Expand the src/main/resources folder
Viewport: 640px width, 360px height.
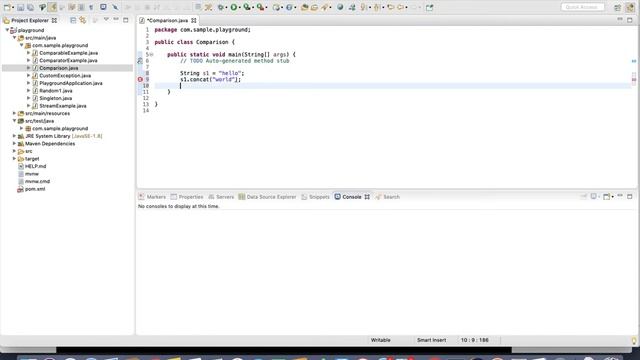point(14,113)
